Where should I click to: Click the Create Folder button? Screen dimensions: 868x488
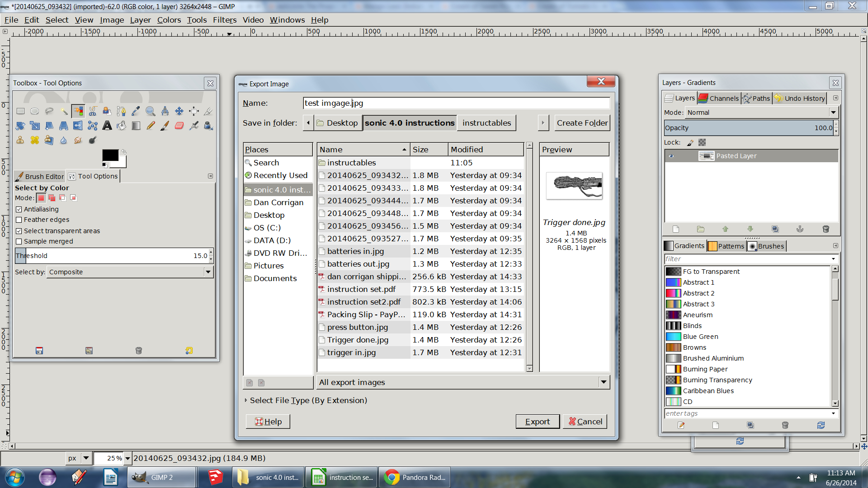582,123
